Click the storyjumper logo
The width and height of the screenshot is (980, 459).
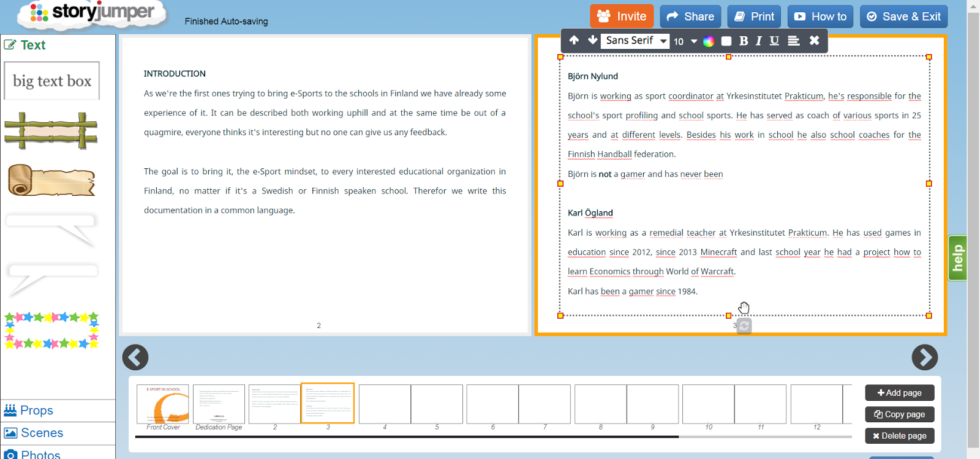point(92,13)
